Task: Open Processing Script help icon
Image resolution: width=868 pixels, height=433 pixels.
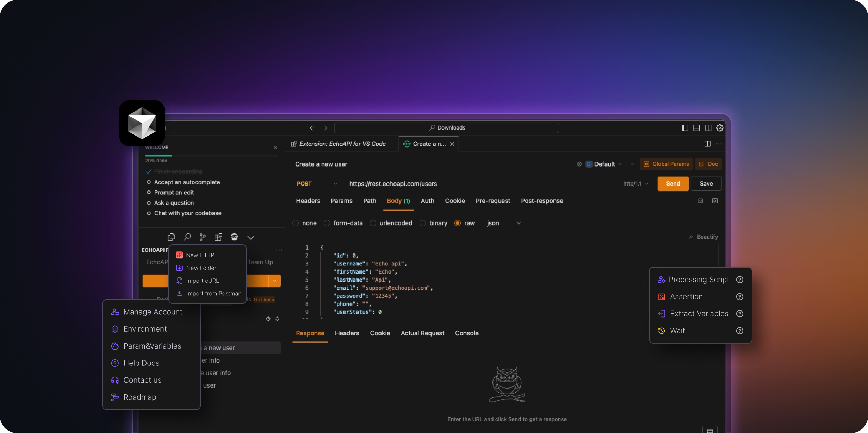Action: click(x=740, y=280)
